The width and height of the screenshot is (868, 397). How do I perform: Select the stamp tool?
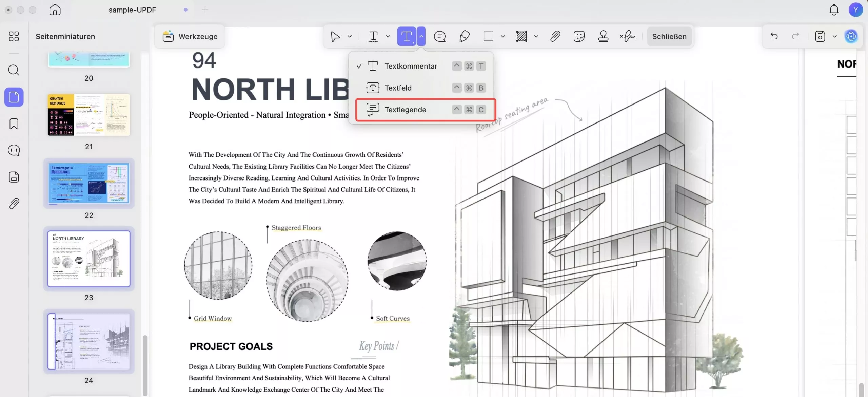click(603, 36)
